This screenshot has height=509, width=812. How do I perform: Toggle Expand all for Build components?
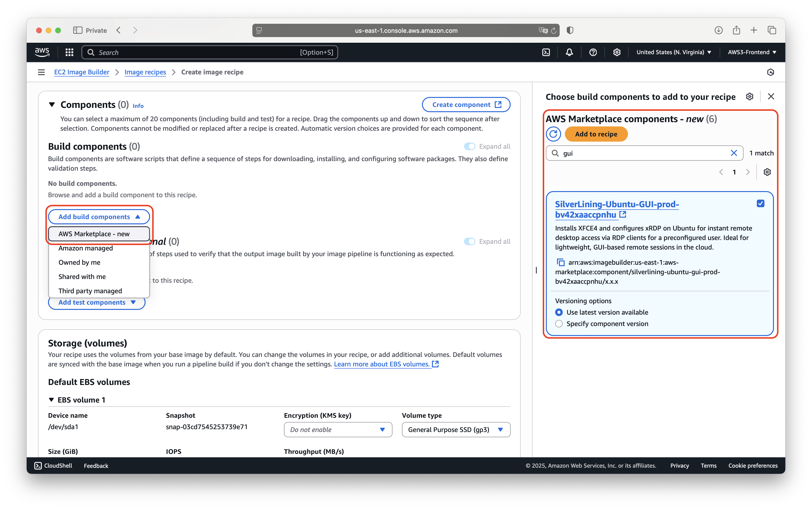(x=469, y=146)
